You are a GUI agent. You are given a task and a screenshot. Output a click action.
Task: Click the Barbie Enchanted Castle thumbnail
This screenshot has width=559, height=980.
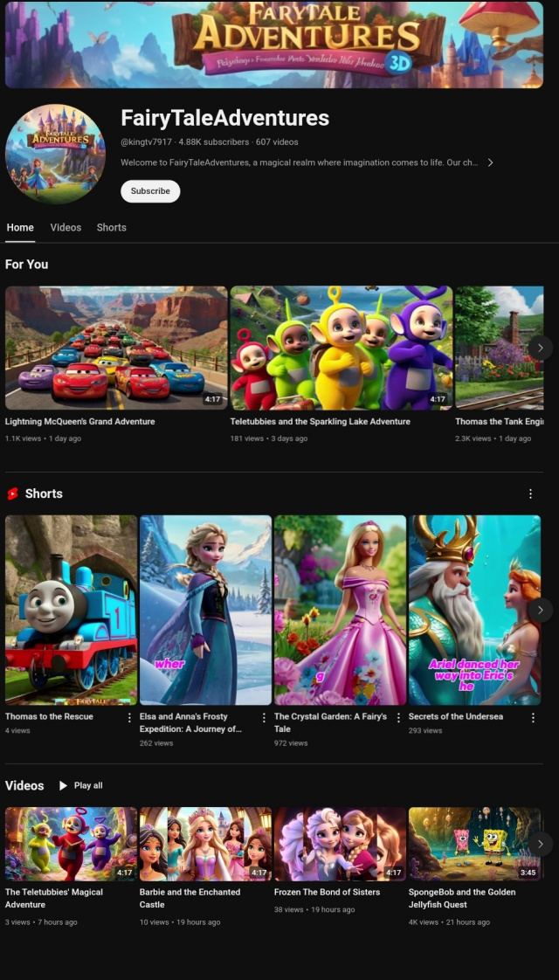206,844
